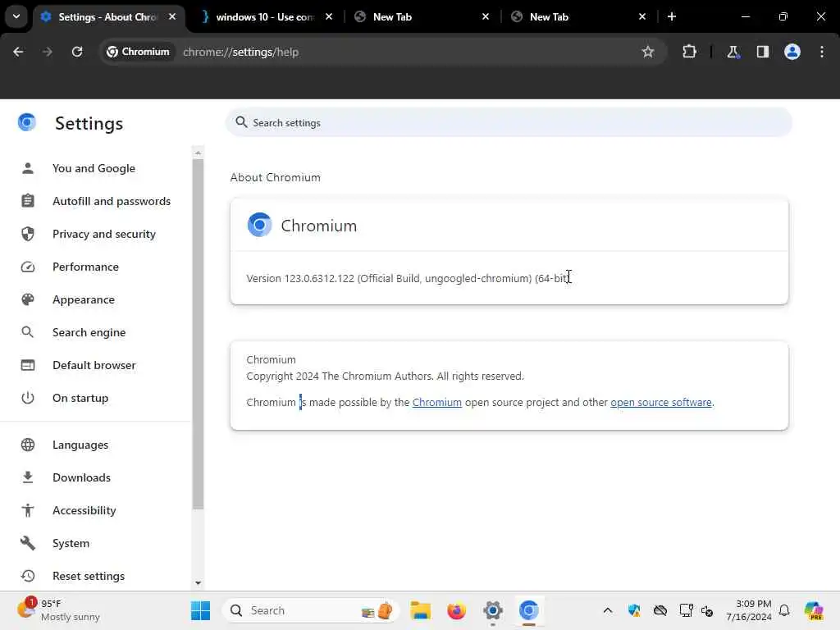This screenshot has width=840, height=630.
Task: Click the About Chromium heading
Action: 276,177
